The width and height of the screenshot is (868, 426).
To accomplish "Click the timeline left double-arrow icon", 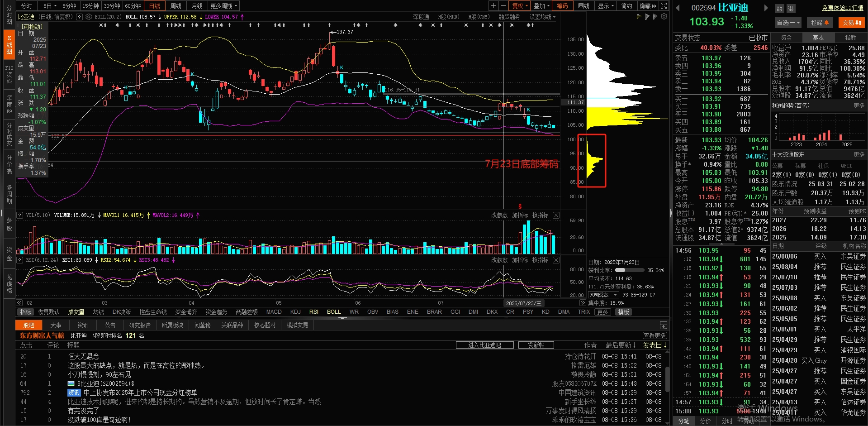I will point(19,303).
